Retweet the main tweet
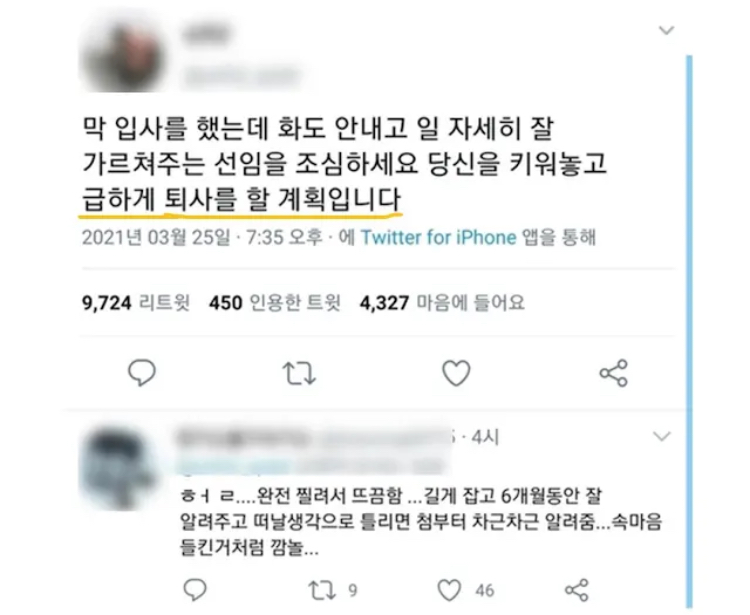 pyautogui.click(x=299, y=373)
